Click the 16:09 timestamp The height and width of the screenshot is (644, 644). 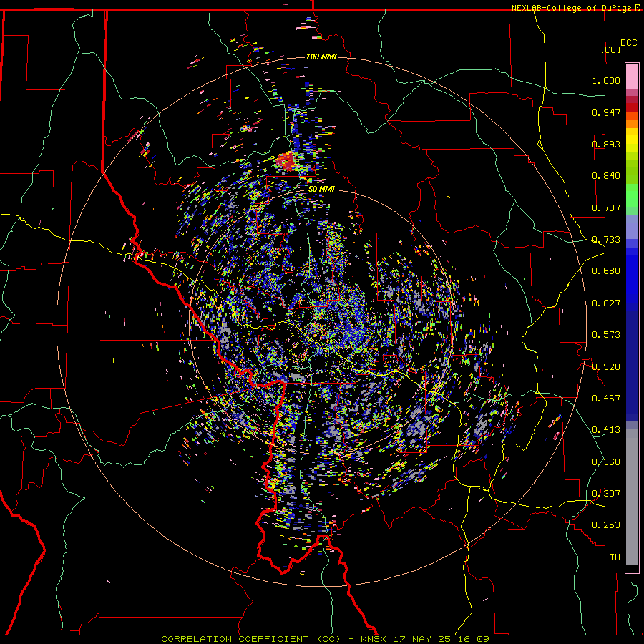pos(474,639)
